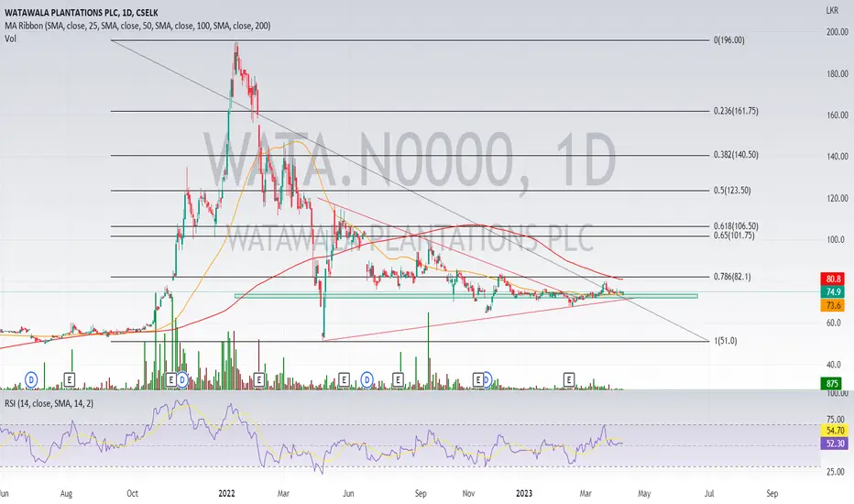This screenshot has height=504, width=854.
Task: Click the dividend marker just before 2022
Action: point(182,379)
